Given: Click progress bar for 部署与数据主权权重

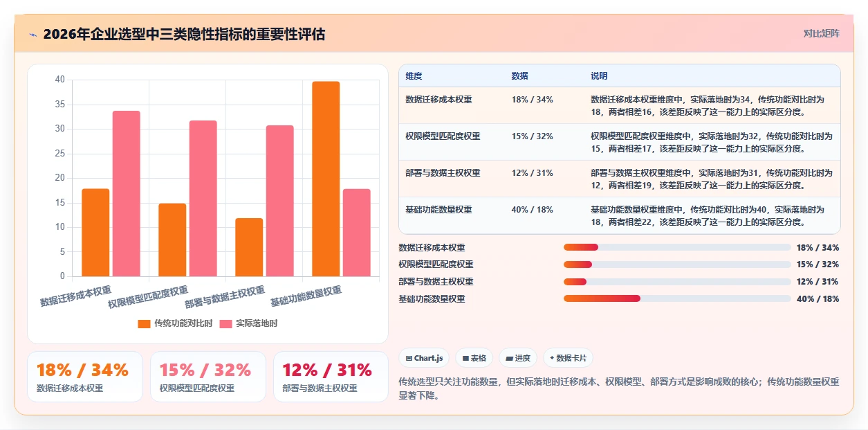Looking at the screenshot, I should pos(677,282).
